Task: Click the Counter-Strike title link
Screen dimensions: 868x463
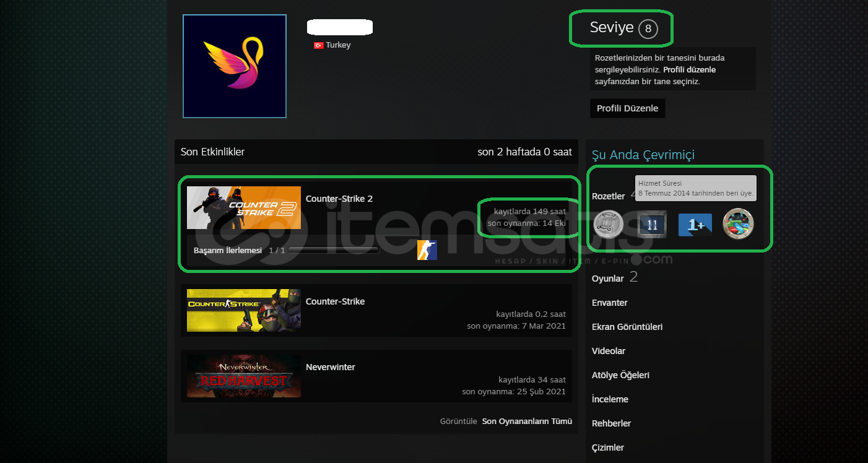Action: click(335, 301)
